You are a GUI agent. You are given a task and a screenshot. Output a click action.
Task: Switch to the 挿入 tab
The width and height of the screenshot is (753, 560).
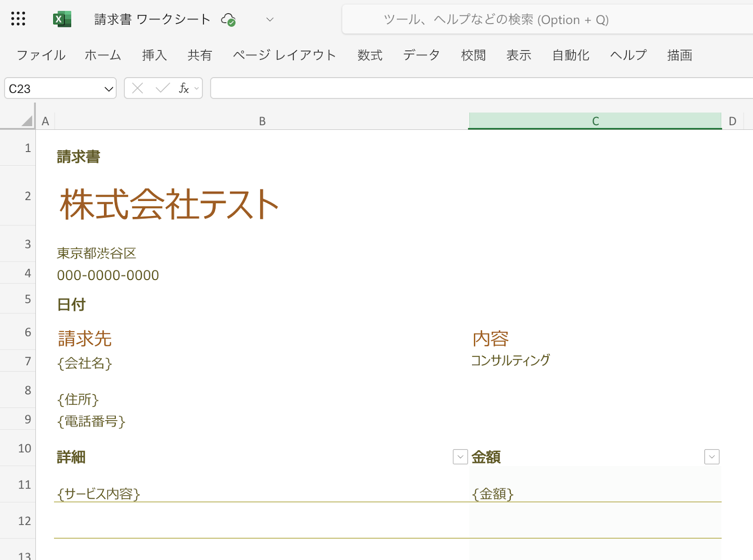tap(154, 55)
